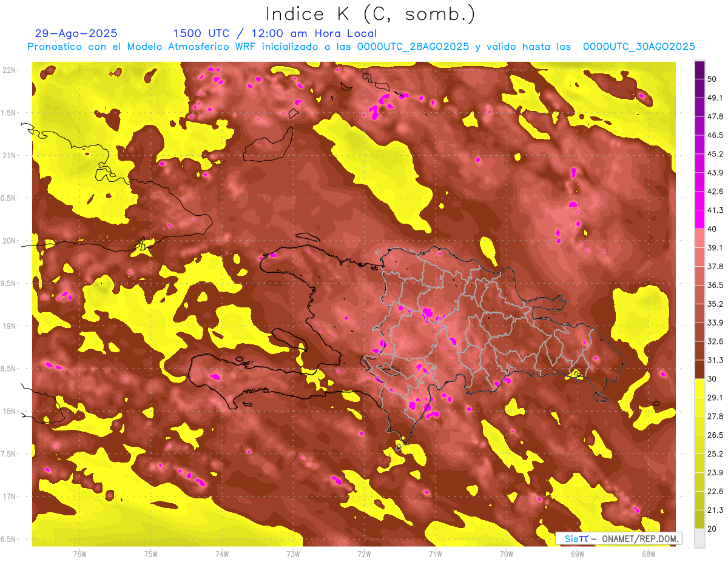Click the 68W longitude label
The width and height of the screenshot is (728, 562).
tap(649, 554)
